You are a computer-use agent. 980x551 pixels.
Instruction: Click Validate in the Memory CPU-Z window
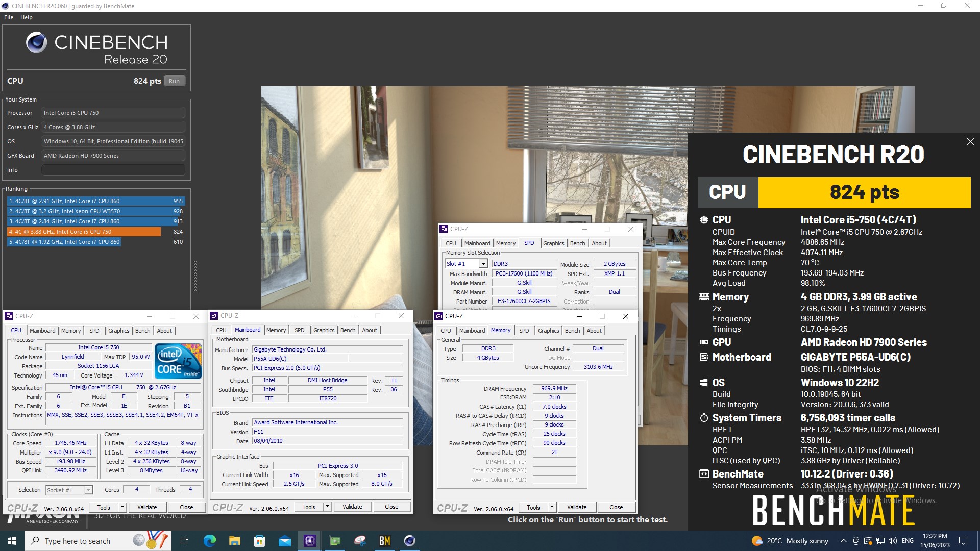tap(577, 507)
